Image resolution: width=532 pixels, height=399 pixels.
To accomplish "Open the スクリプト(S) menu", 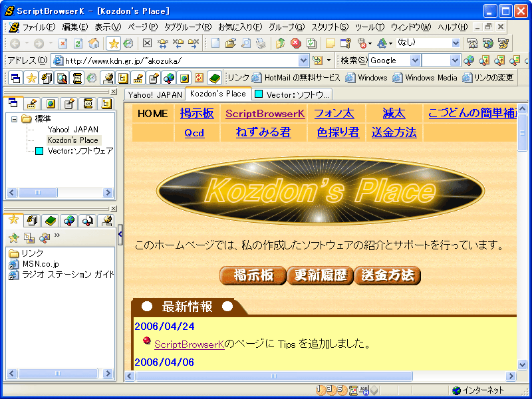I will coord(330,27).
